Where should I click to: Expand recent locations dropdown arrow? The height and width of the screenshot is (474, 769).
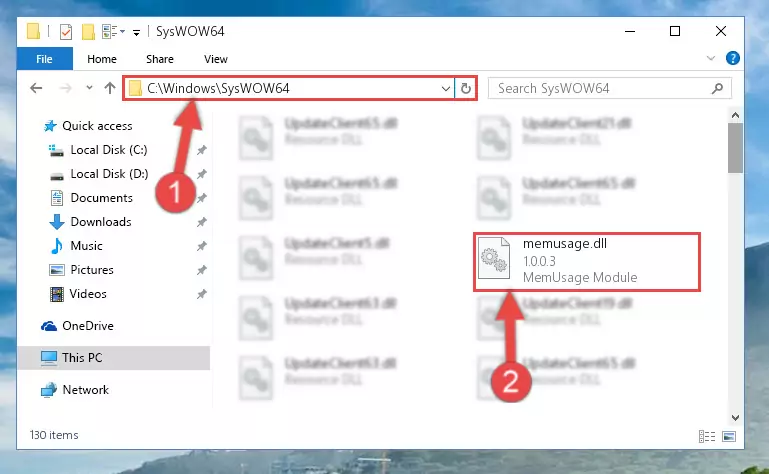89,88
